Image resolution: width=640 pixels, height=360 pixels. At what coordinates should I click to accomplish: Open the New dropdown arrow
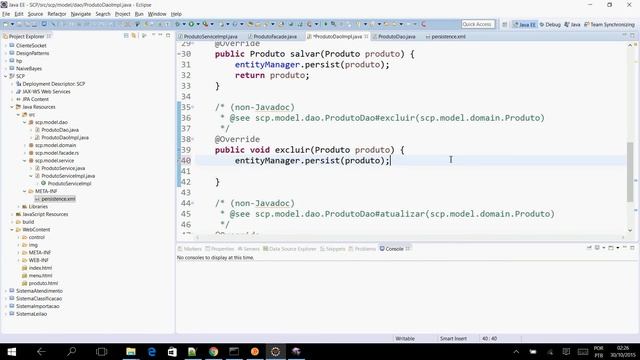click(x=12, y=24)
